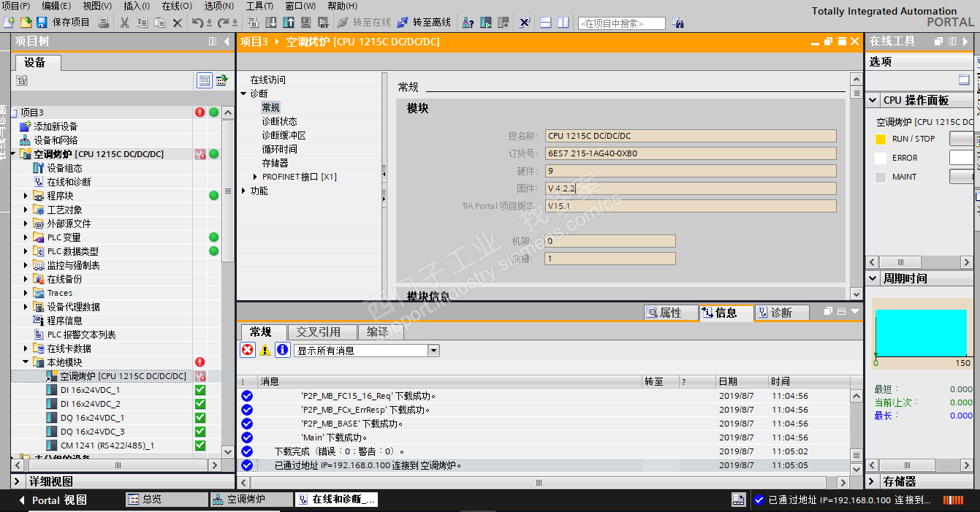Switch to Portal 视图

[x=53, y=500]
